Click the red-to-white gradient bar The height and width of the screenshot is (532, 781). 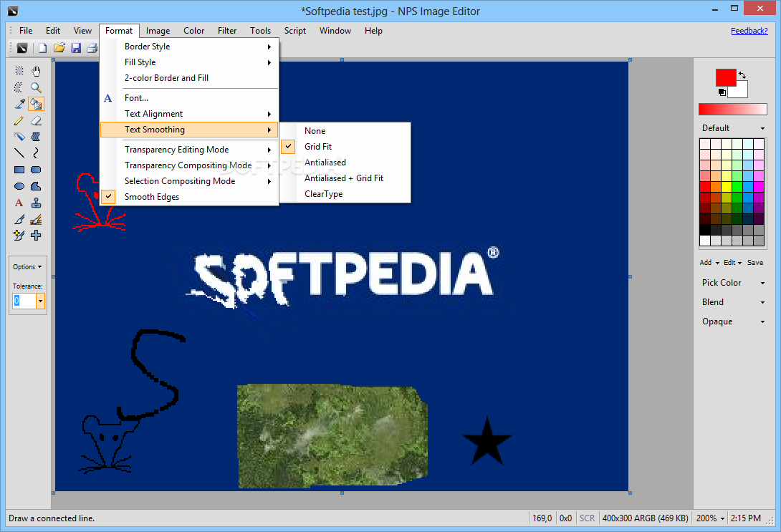(733, 109)
